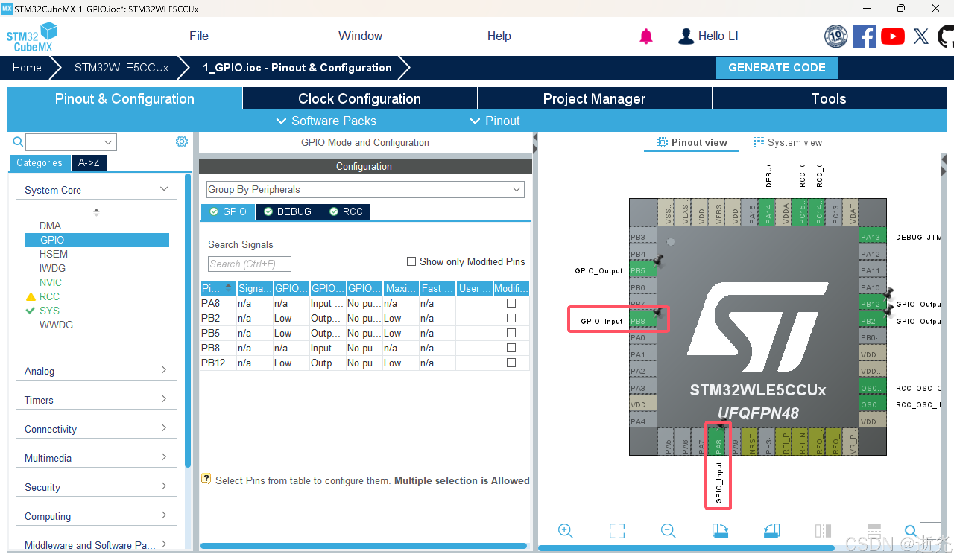
Task: Rotate the chip view clockwise
Action: (720, 531)
